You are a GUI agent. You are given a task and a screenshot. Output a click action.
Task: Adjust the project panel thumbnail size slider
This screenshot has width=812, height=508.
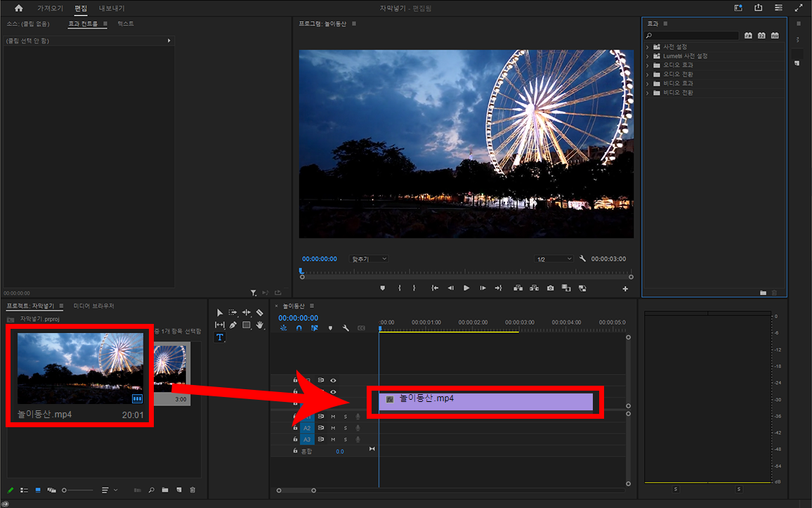pos(65,490)
